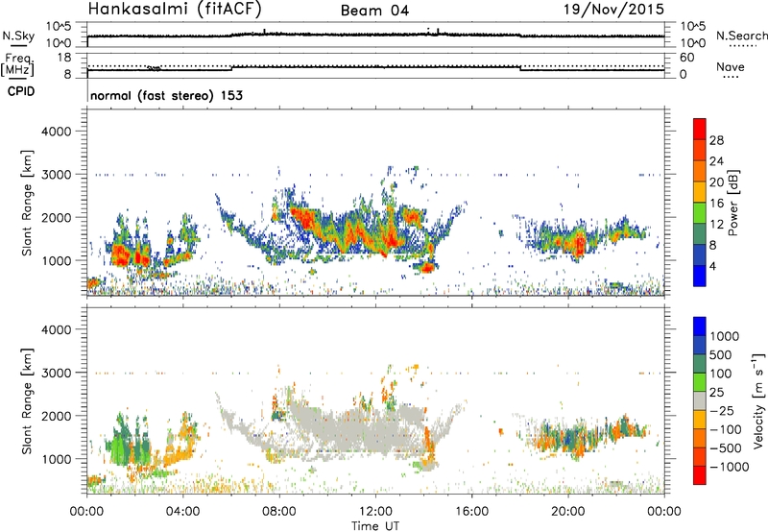
Task: Click the '1000' tick on the Velocity scale
Action: [725, 336]
